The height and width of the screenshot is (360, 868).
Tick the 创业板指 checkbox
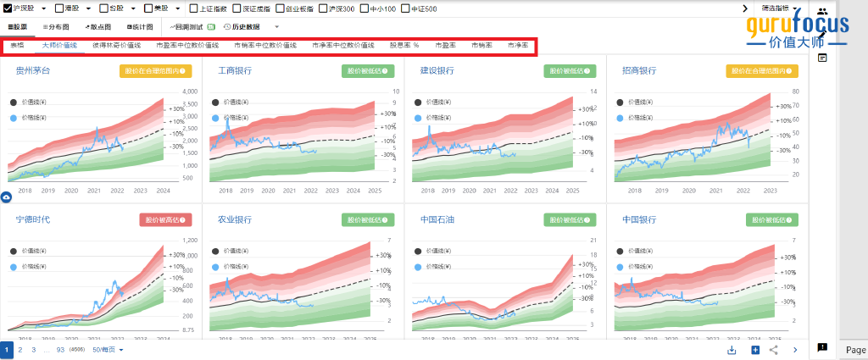pyautogui.click(x=280, y=8)
